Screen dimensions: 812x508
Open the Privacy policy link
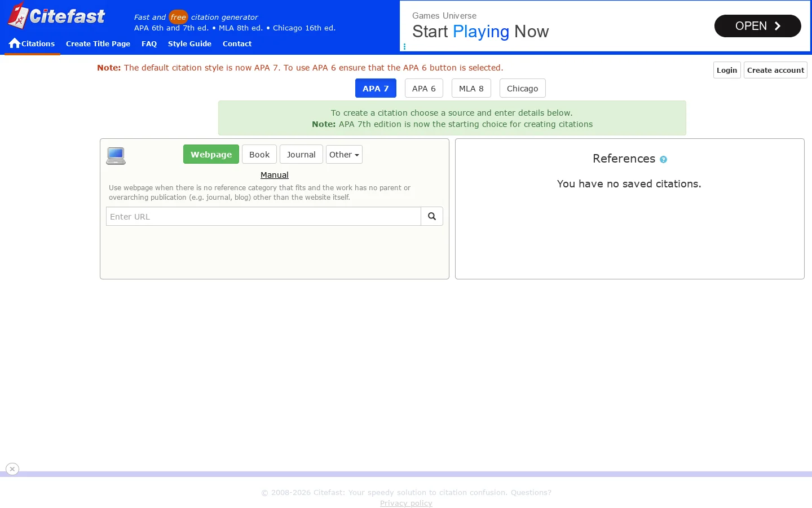click(406, 503)
